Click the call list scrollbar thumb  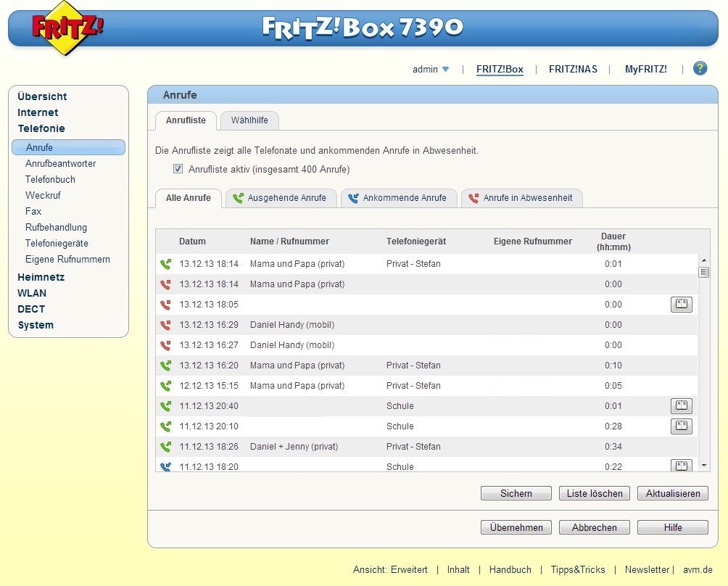[x=704, y=272]
